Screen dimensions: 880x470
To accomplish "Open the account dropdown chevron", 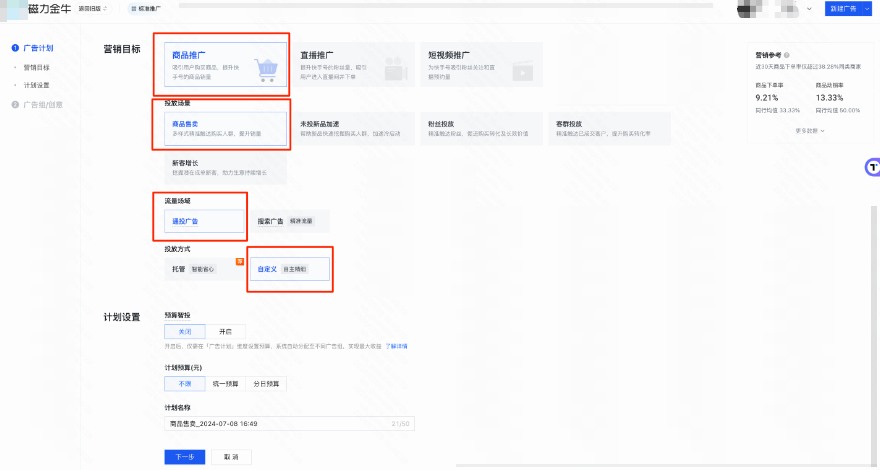I will (x=809, y=8).
